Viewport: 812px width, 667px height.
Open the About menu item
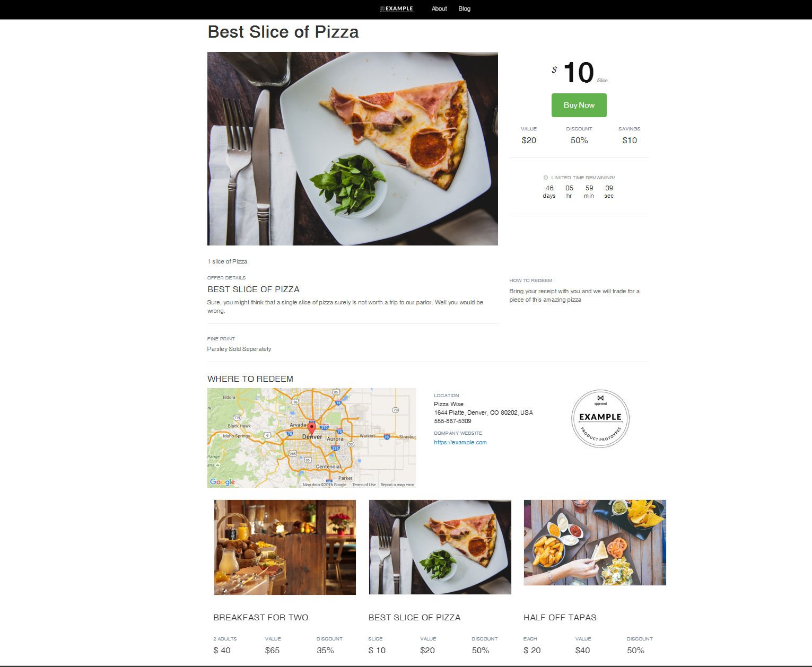(x=439, y=8)
